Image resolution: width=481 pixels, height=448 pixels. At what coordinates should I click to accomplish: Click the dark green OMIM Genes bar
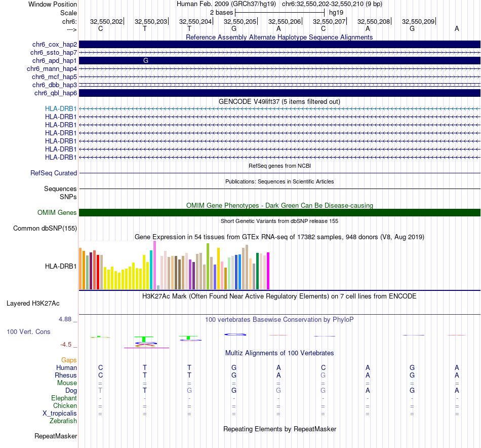[279, 212]
